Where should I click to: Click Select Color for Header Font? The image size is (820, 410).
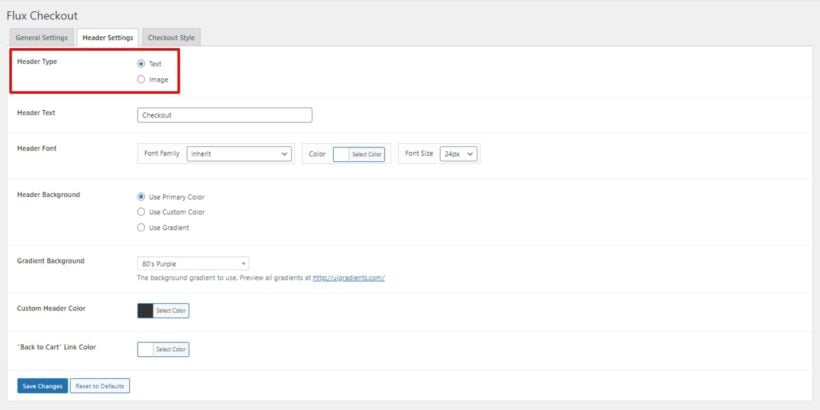[x=367, y=154]
